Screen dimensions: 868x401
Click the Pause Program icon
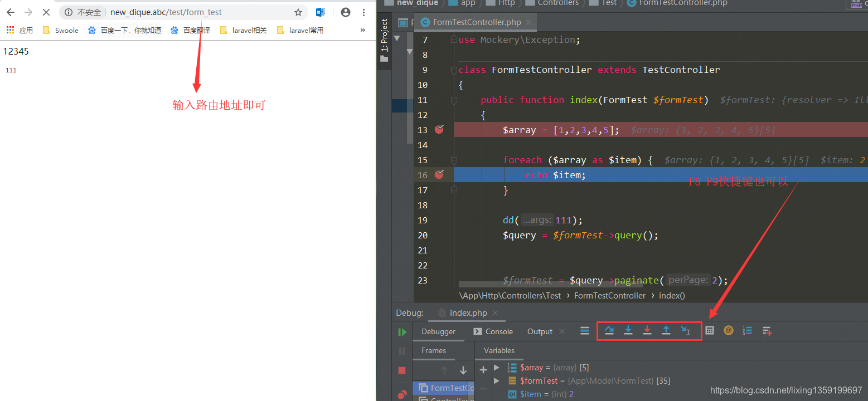[x=402, y=351]
